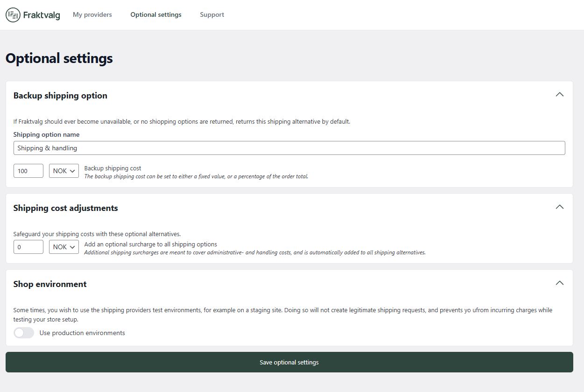This screenshot has height=392, width=584.
Task: Click the Backup shipping option heading
Action: (x=60, y=95)
